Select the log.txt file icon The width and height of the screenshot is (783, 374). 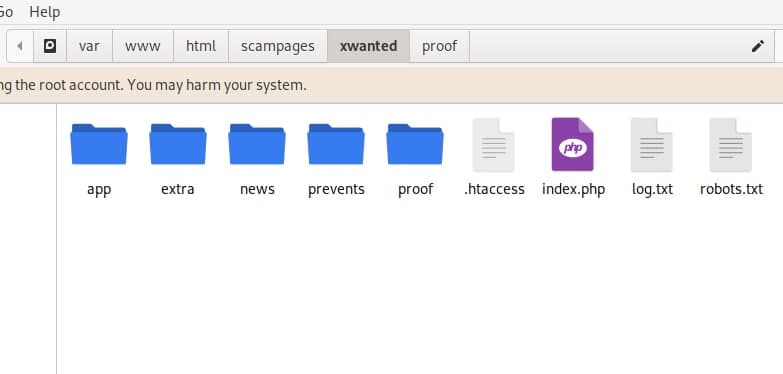tap(652, 145)
